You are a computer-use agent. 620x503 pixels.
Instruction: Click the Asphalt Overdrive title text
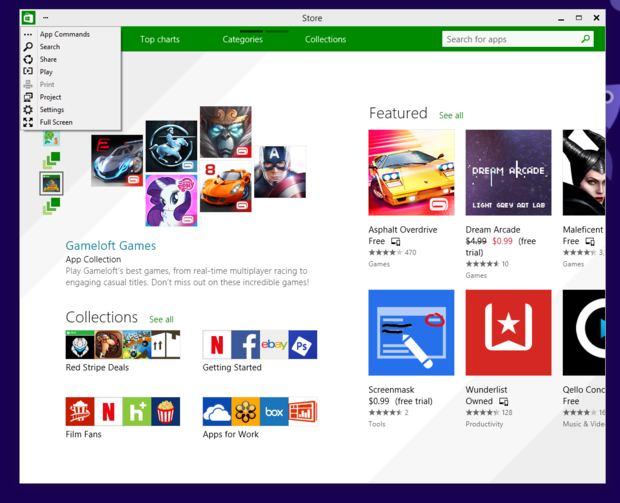(403, 230)
